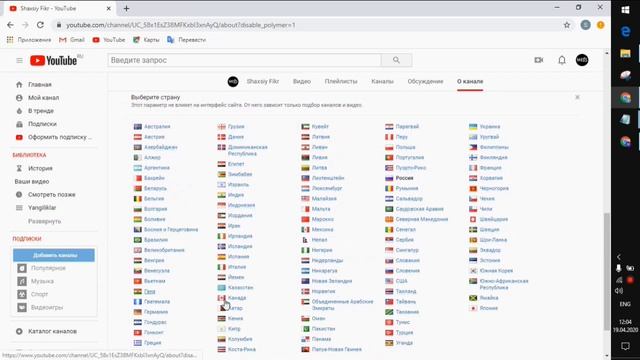Screen dimensions: 640x360
Task: Go back with the browser back arrow
Action: (10, 25)
